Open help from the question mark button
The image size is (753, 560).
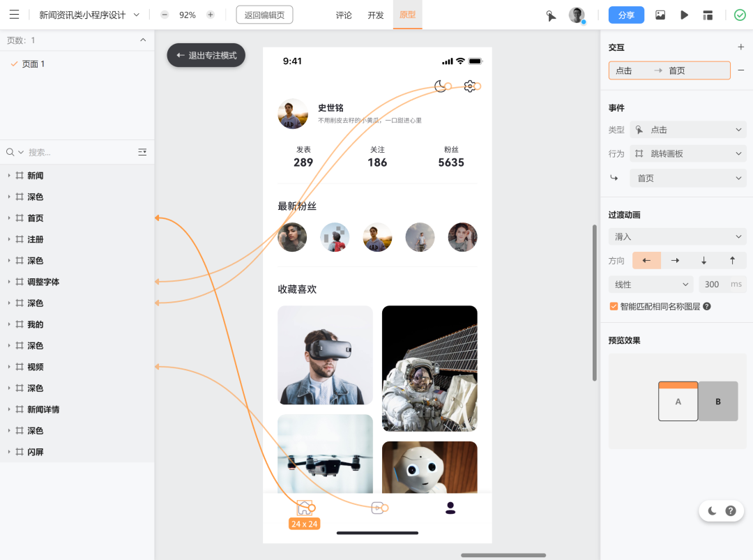click(x=731, y=511)
